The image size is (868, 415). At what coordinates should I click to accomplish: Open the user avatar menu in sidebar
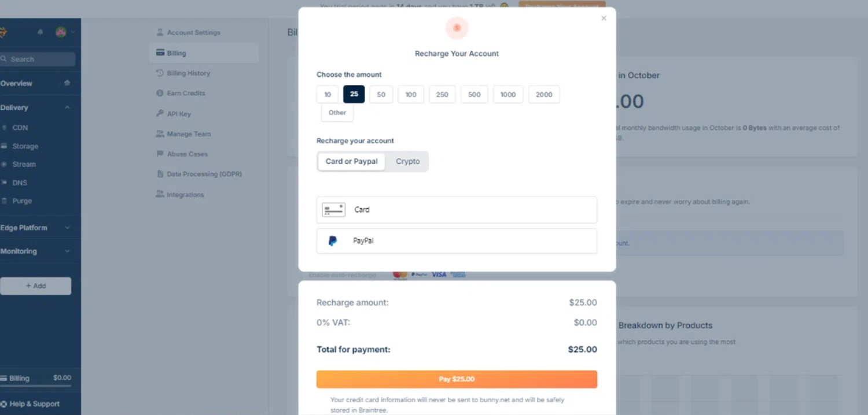(61, 32)
